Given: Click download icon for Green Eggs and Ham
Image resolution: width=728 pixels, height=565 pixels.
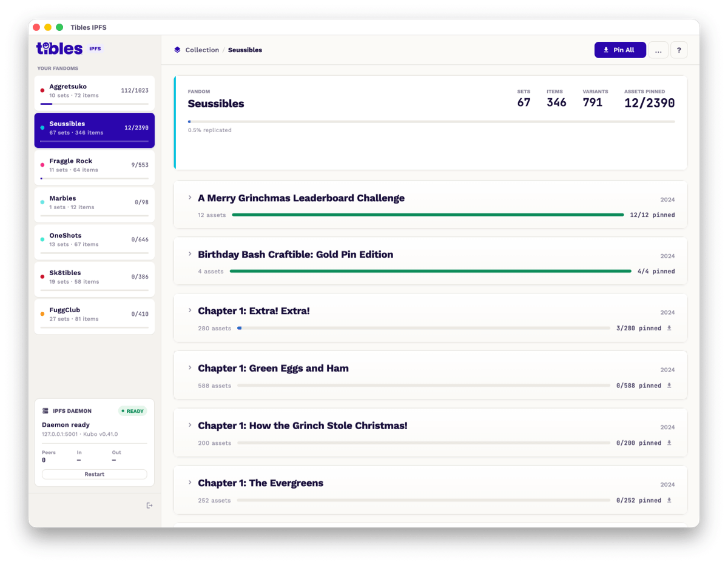Looking at the screenshot, I should click(669, 385).
